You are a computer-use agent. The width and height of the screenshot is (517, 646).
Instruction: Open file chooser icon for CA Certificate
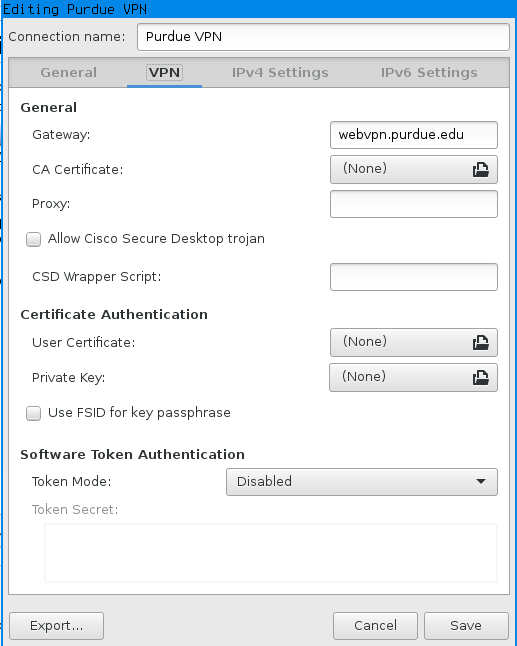[480, 169]
